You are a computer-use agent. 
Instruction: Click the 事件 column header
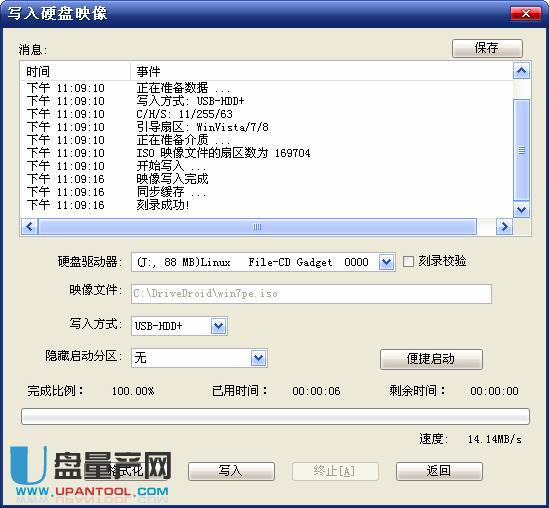pos(321,71)
